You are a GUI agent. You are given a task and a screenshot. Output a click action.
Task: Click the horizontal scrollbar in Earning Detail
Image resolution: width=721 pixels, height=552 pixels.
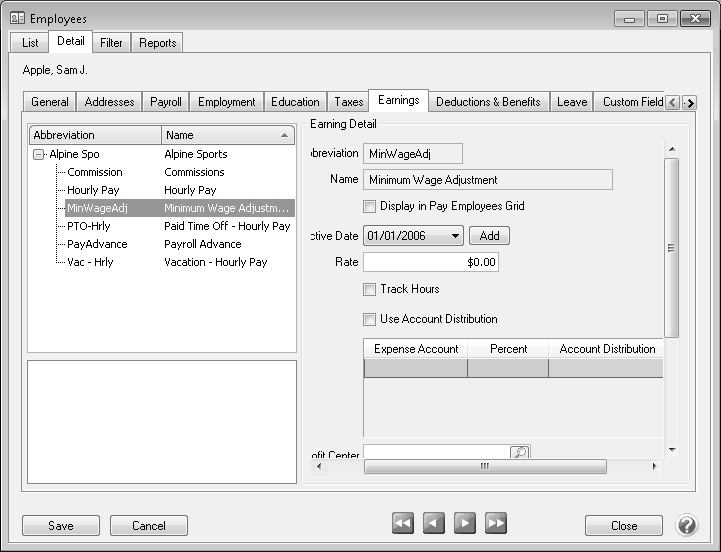[485, 466]
